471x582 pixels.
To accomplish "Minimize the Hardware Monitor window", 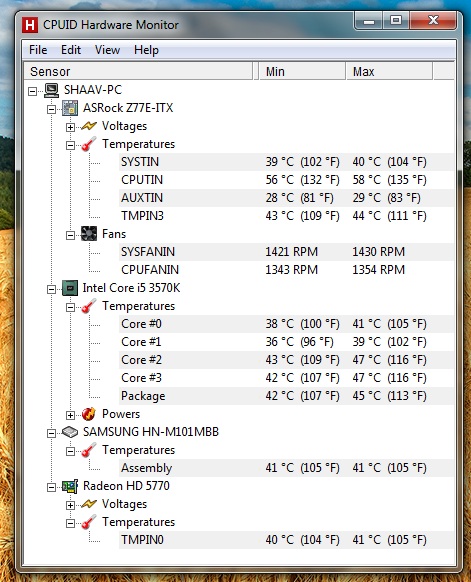I will coord(369,20).
